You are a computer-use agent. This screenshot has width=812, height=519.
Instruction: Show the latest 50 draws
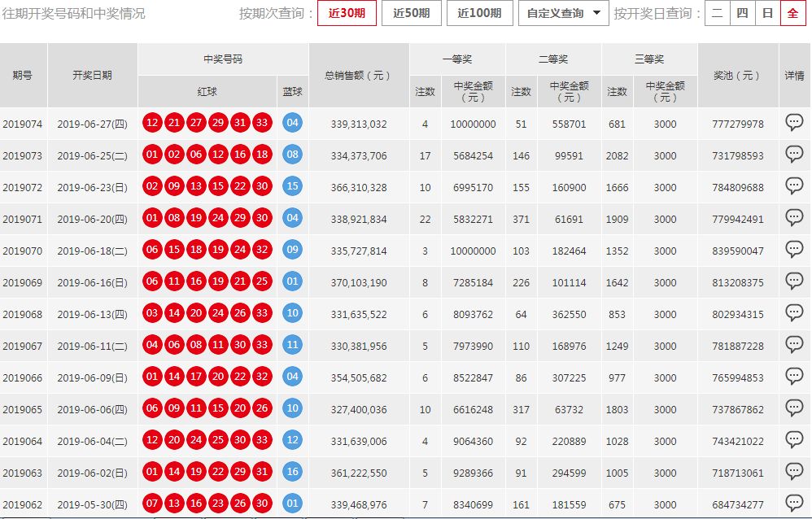coord(412,13)
